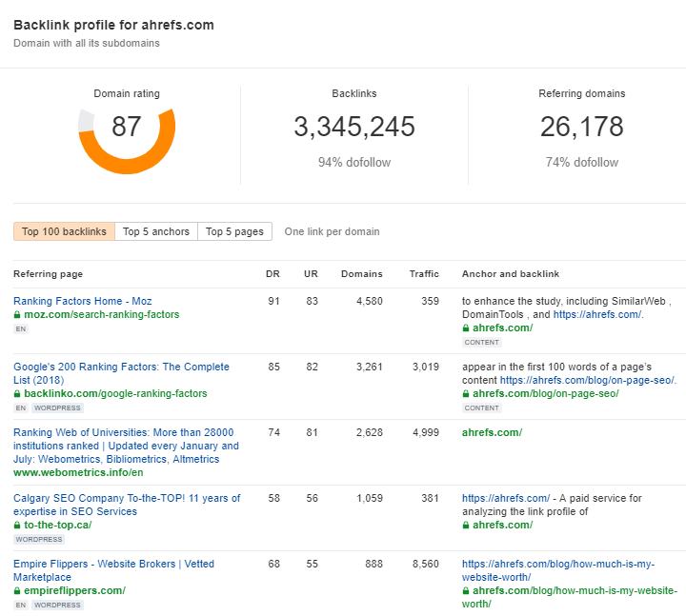This screenshot has height=616, width=686.
Task: Select the Top 100 backlinks tab
Action: [65, 231]
